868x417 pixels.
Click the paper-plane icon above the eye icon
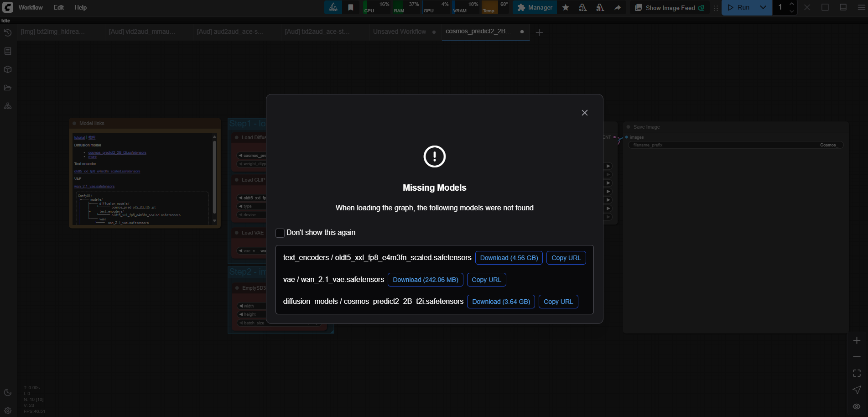pyautogui.click(x=857, y=390)
